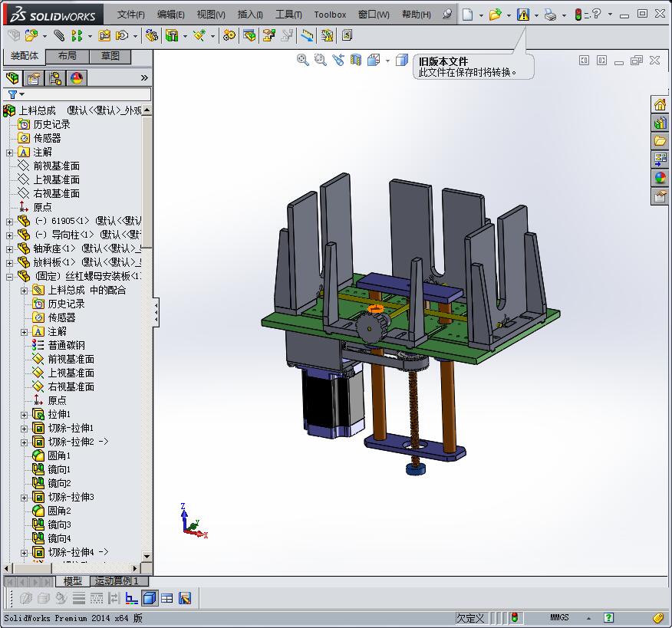The height and width of the screenshot is (628, 672).
Task: Expand manager tabs with double chevron
Action: [144, 78]
